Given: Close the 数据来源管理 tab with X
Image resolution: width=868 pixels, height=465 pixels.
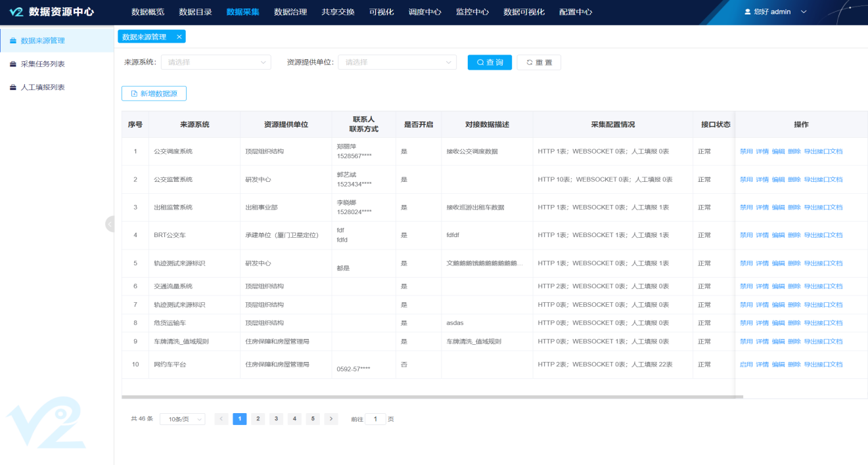Looking at the screenshot, I should click(179, 37).
